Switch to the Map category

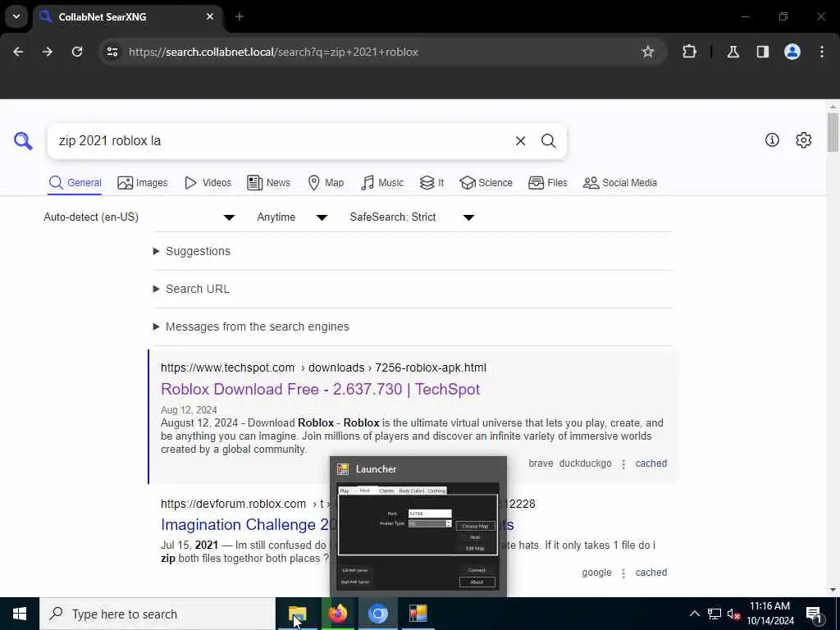pyautogui.click(x=326, y=183)
